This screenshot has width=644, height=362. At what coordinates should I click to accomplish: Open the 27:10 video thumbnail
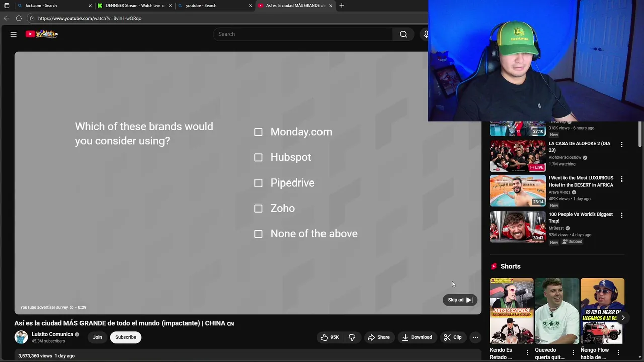coord(518,129)
